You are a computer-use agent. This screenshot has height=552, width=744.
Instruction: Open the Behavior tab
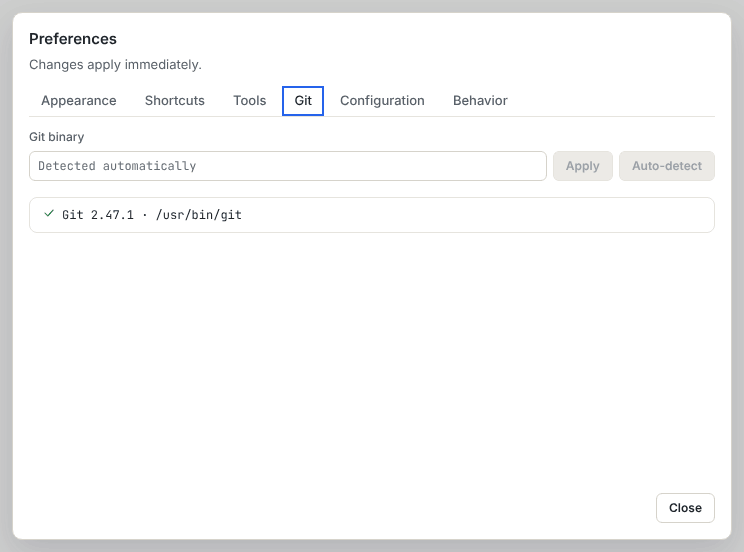tap(480, 101)
